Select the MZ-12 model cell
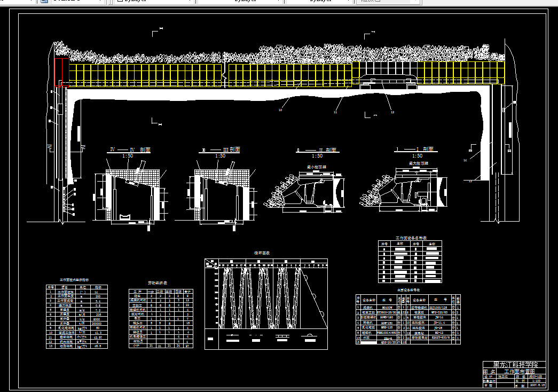The width and height of the screenshot is (558, 392). [x=439, y=333]
